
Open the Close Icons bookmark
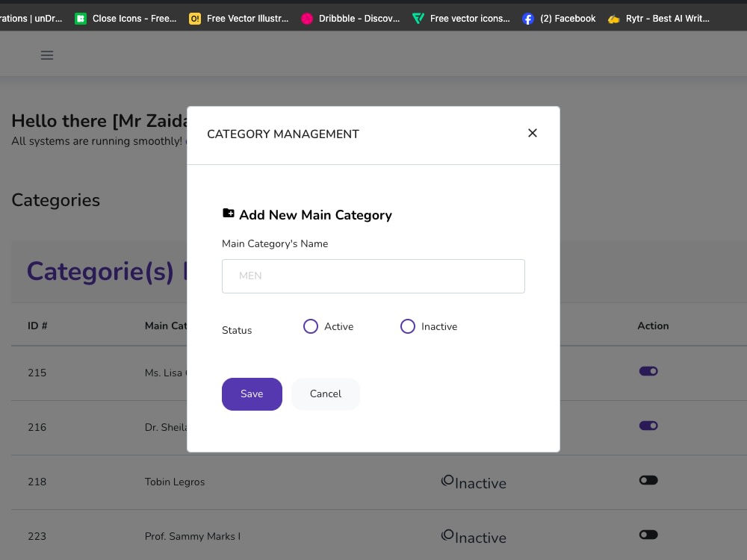tap(125, 19)
